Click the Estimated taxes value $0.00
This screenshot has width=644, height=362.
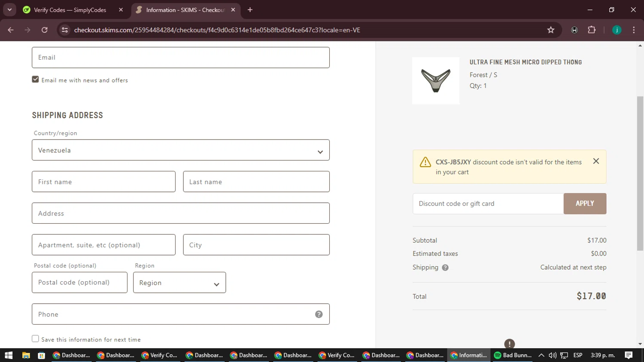click(x=598, y=254)
